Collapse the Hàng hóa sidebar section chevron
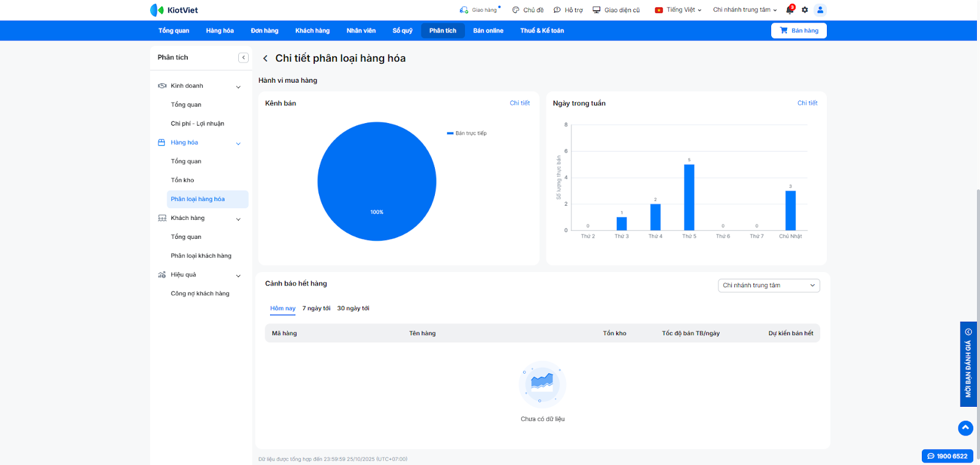Image resolution: width=980 pixels, height=465 pixels. [238, 143]
